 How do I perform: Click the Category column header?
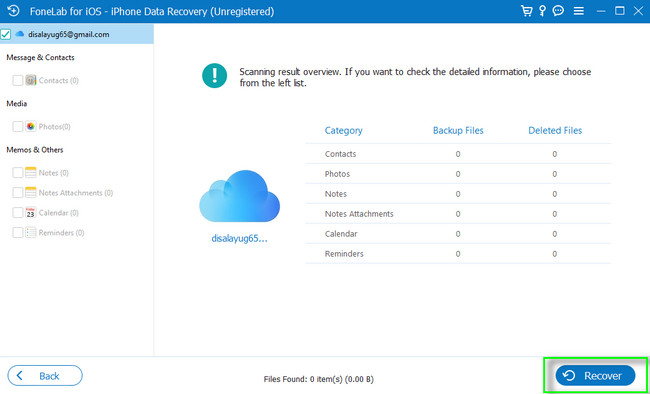click(343, 131)
